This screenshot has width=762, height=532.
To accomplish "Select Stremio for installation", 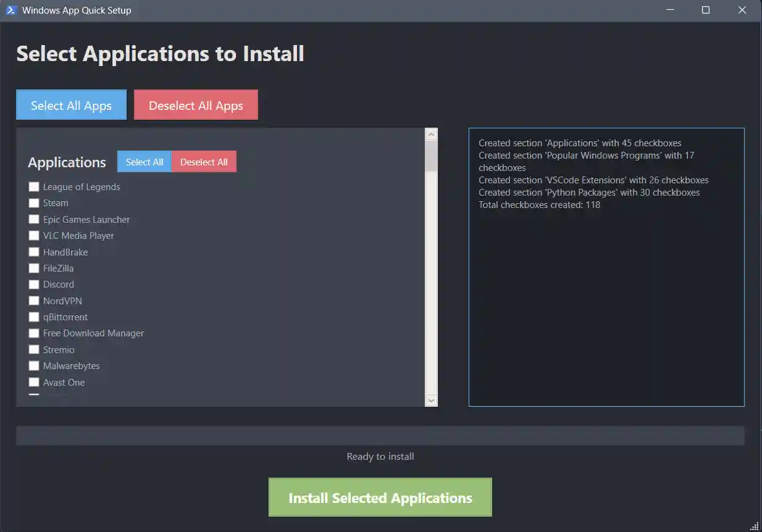I will click(x=34, y=349).
